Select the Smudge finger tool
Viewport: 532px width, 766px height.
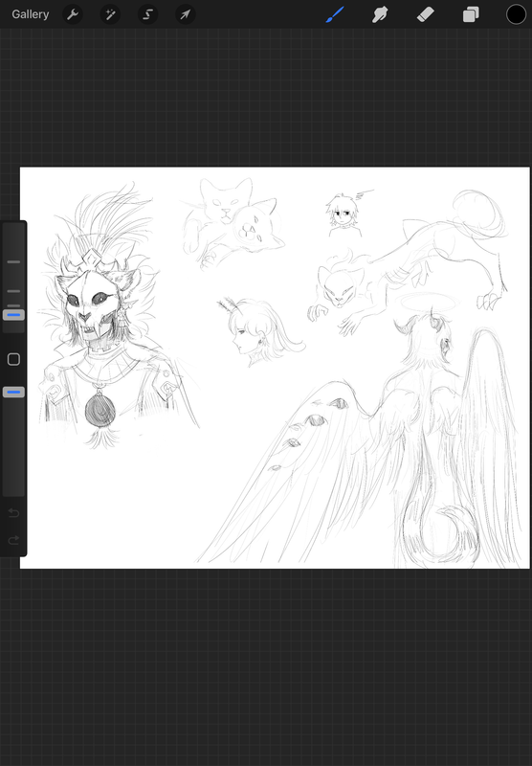(x=380, y=14)
